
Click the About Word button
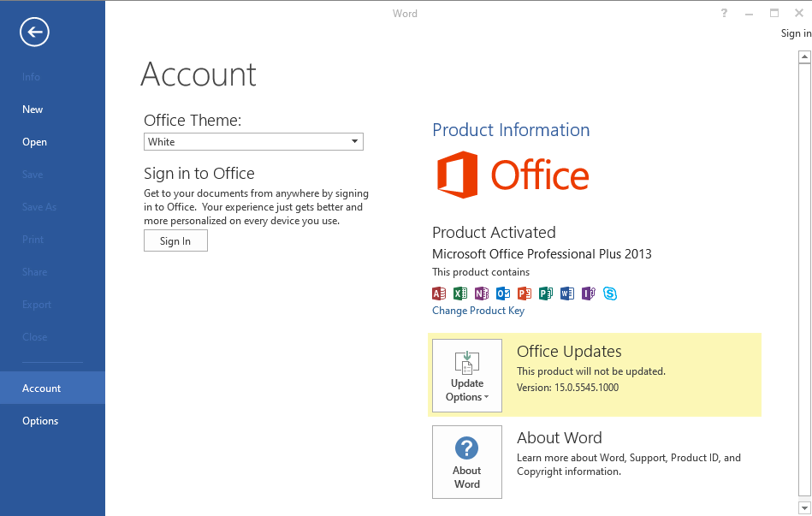pos(466,462)
